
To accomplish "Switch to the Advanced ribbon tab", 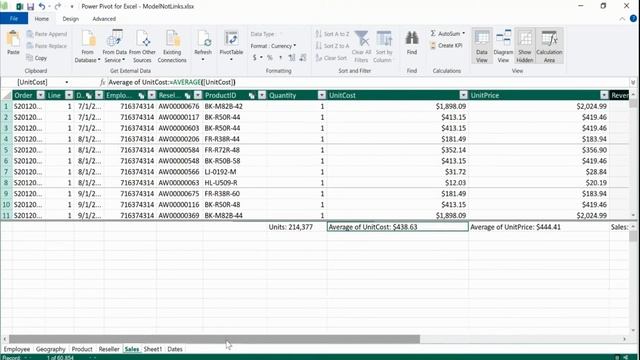I will (x=104, y=19).
